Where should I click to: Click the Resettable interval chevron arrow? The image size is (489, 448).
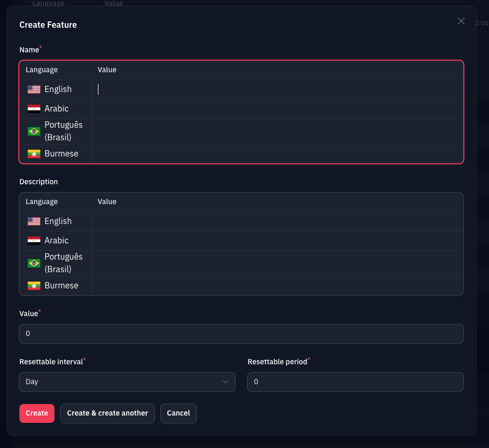(226, 382)
